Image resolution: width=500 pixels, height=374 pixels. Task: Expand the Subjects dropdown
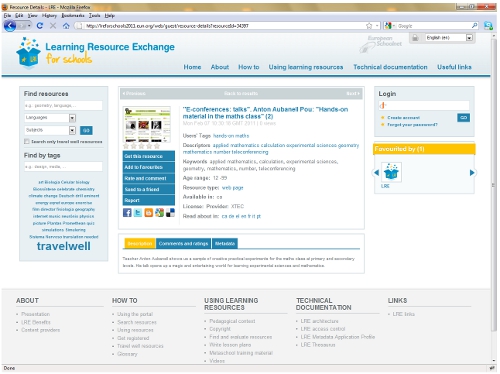pyautogui.click(x=50, y=130)
